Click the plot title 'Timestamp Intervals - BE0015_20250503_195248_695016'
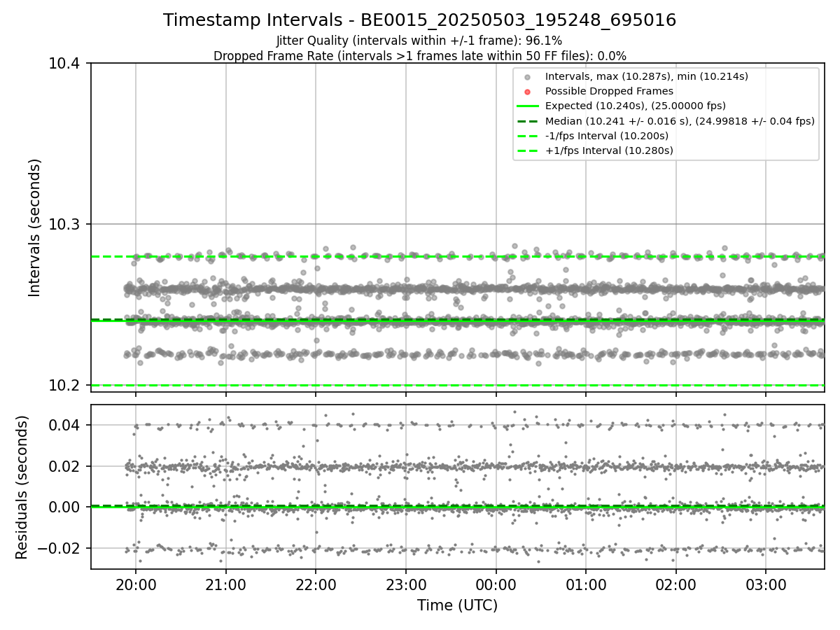 [420, 20]
